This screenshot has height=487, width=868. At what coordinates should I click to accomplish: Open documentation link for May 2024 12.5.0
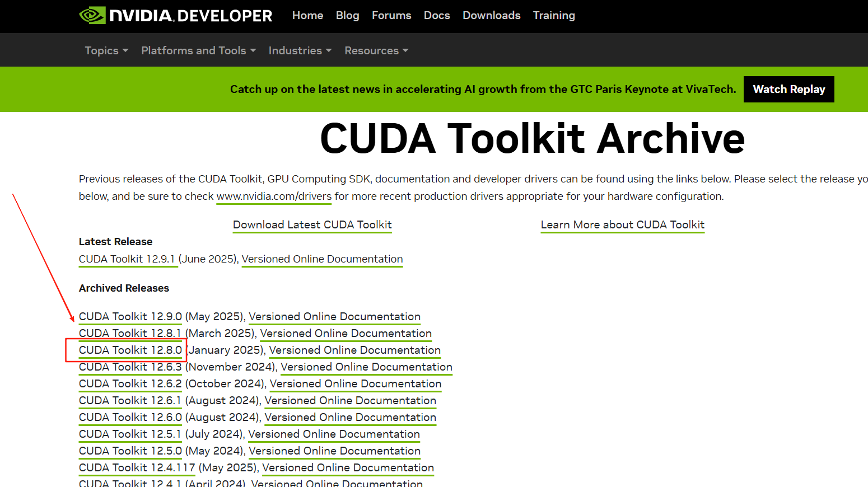tap(334, 451)
